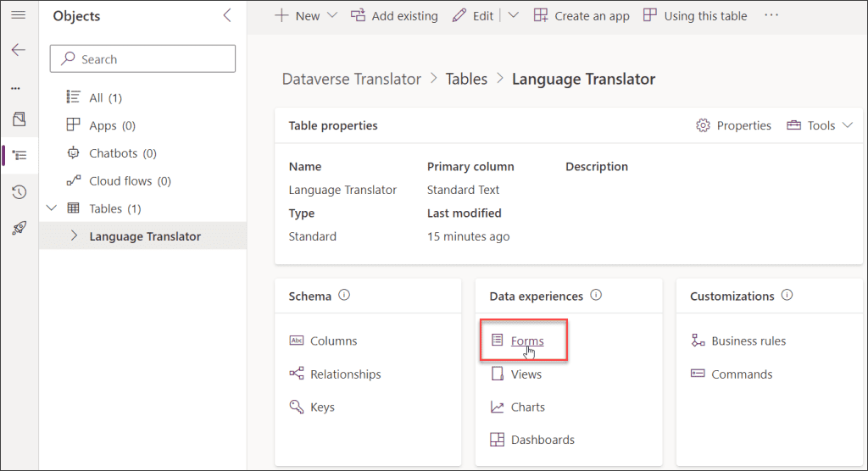The image size is (868, 471).
Task: Click the Keys icon
Action: pos(297,407)
